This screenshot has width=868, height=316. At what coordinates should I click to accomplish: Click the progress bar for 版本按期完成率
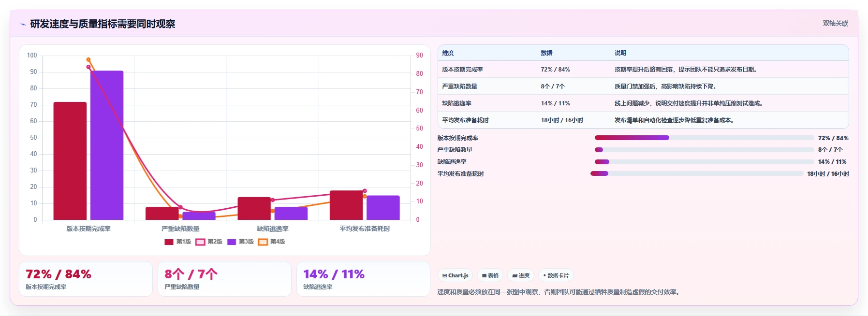tap(704, 138)
